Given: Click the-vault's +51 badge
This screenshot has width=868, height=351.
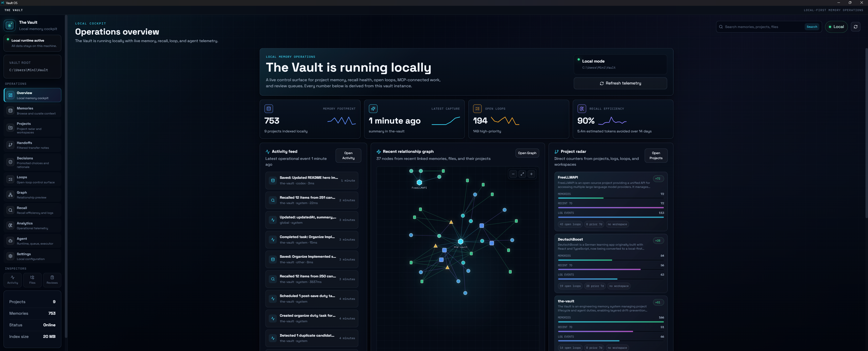Looking at the screenshot, I should coord(658,303).
